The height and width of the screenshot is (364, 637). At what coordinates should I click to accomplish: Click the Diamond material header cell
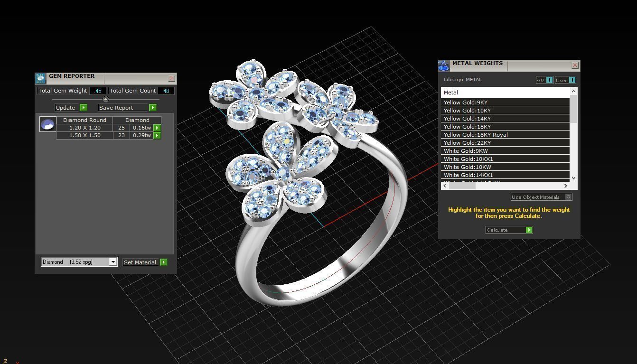[x=137, y=121]
